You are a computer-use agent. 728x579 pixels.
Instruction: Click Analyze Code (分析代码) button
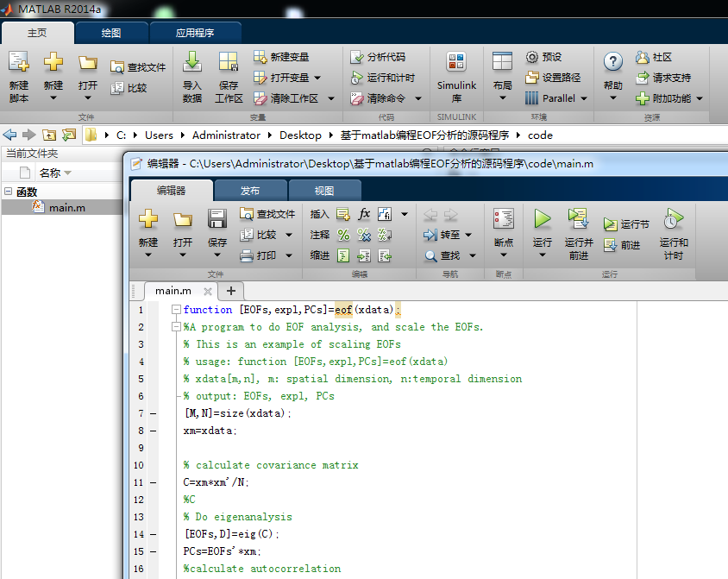378,57
